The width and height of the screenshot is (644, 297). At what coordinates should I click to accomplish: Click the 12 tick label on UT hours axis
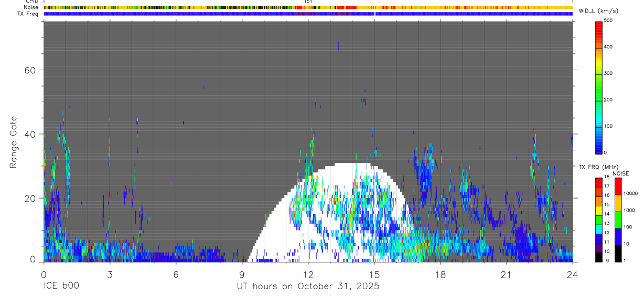(308, 274)
